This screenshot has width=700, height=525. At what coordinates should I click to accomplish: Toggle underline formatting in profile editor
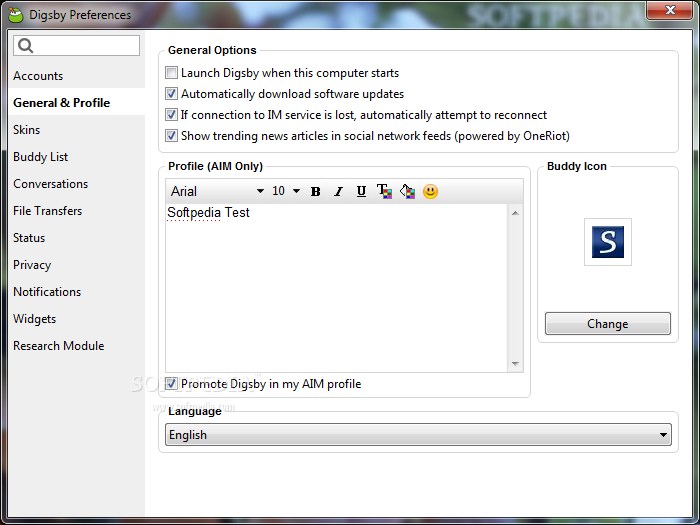pyautogui.click(x=361, y=192)
